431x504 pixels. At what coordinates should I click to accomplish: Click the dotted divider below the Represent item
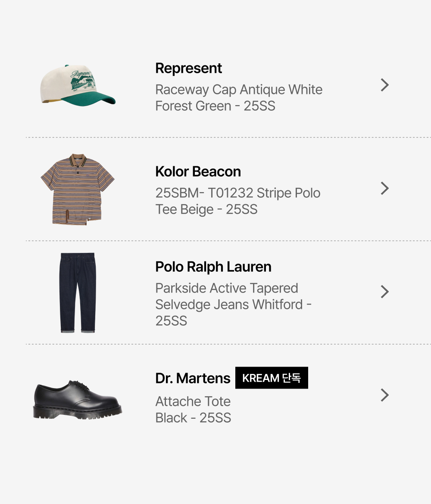pyautogui.click(x=228, y=137)
